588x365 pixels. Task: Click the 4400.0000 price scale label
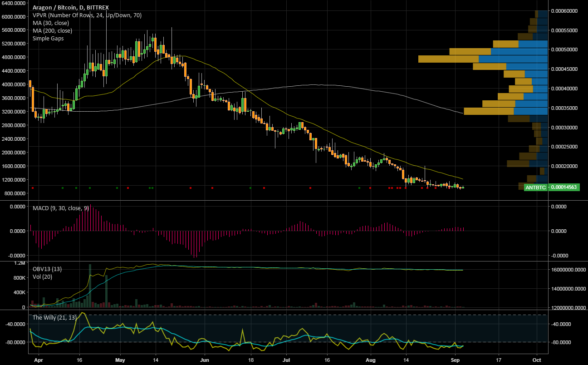point(13,71)
